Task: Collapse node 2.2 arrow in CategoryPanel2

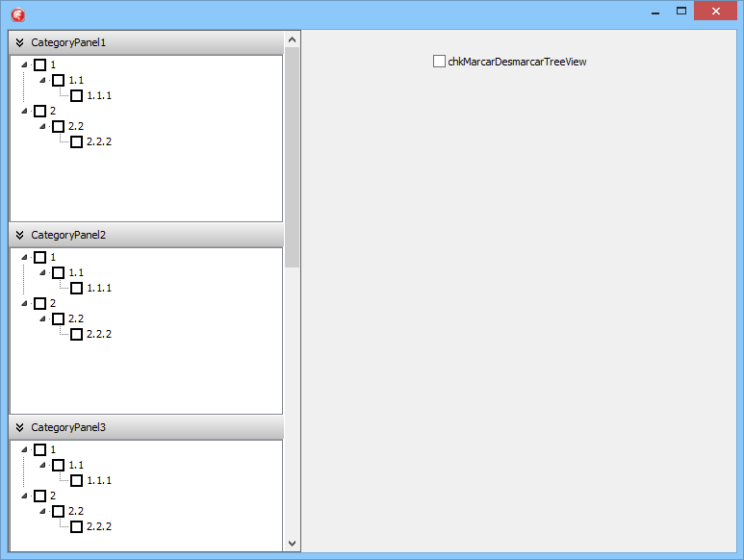Action: [x=42, y=318]
